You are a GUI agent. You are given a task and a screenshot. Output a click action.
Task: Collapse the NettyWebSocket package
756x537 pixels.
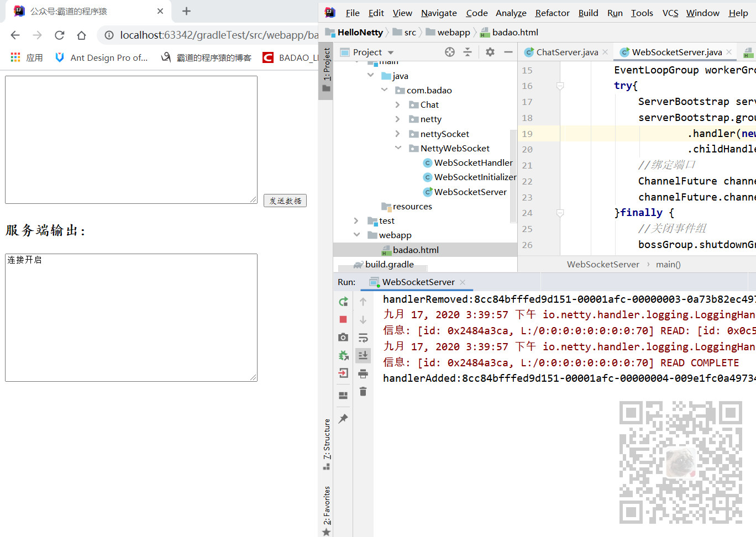click(x=398, y=148)
